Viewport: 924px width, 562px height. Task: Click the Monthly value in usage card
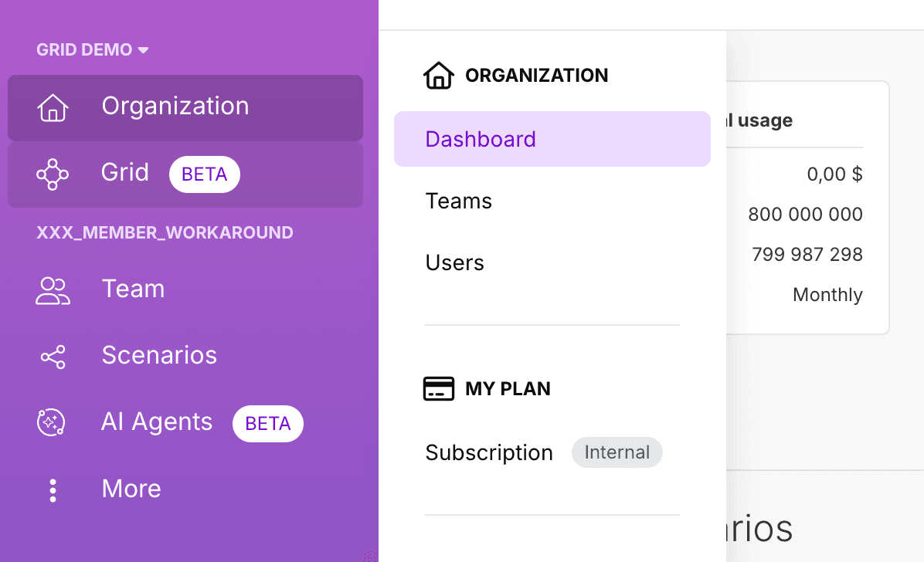[x=827, y=295]
